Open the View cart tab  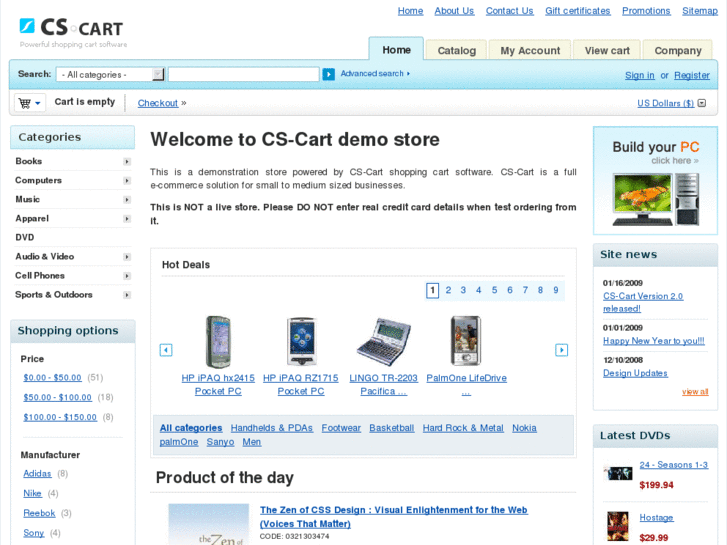point(607,50)
